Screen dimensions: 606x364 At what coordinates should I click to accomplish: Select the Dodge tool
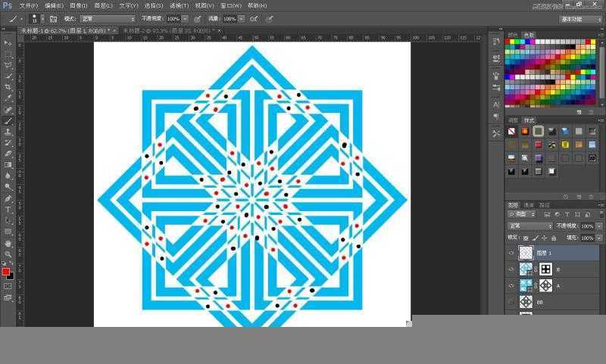[8, 187]
